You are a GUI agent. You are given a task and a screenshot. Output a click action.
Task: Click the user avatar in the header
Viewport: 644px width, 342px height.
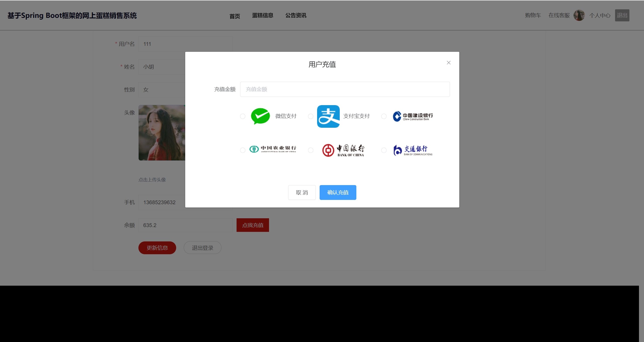click(x=579, y=15)
